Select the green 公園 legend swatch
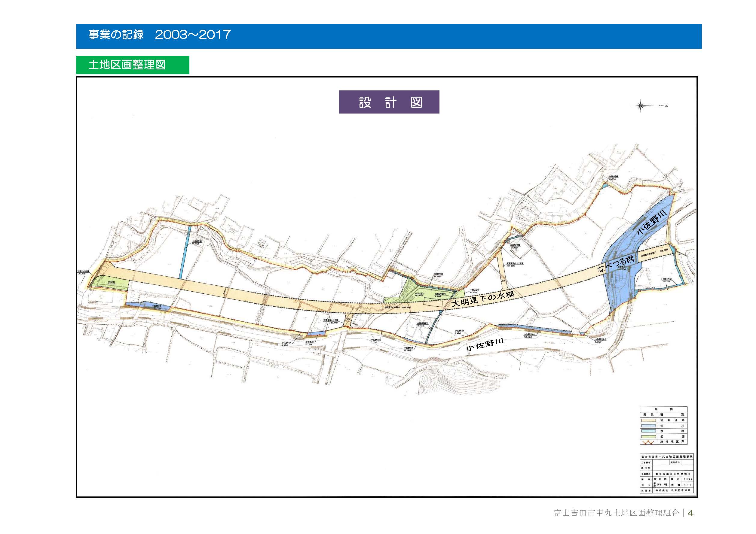The image size is (756, 534). tap(649, 437)
